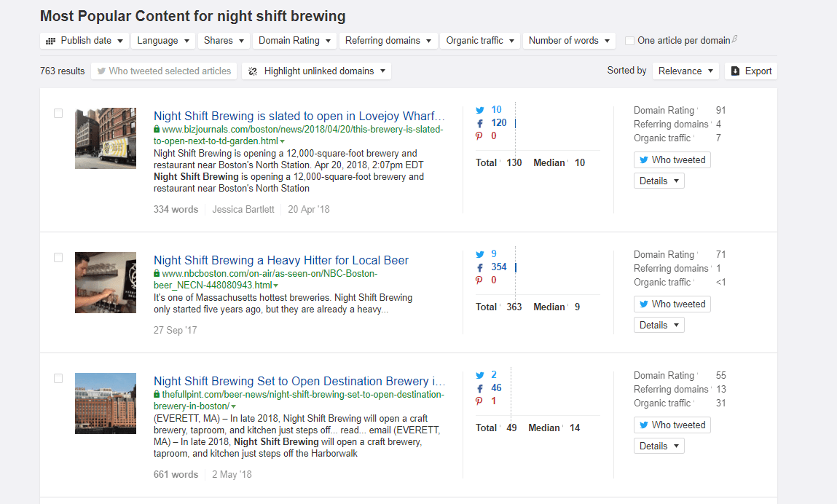Click Twitter icon beside 9 shares
This screenshot has height=504, width=837.
click(x=480, y=254)
